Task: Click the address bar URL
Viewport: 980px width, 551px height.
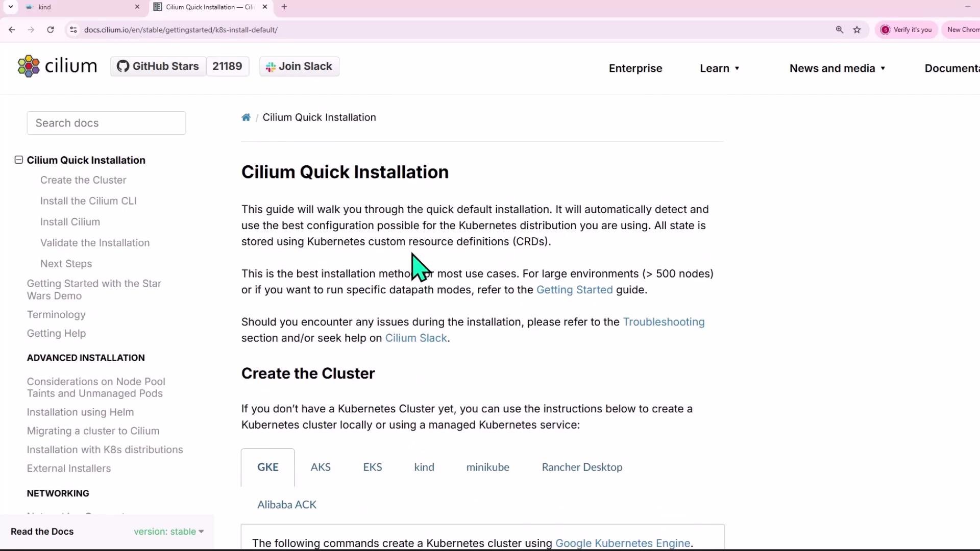Action: point(181,30)
